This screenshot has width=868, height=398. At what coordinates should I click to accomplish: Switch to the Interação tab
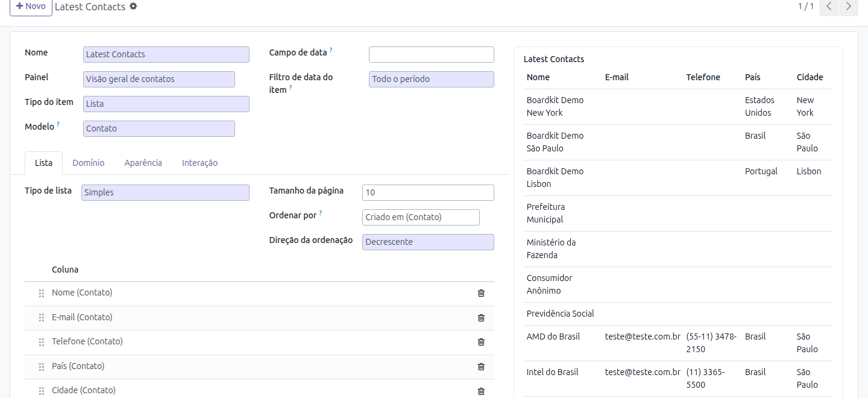(200, 163)
